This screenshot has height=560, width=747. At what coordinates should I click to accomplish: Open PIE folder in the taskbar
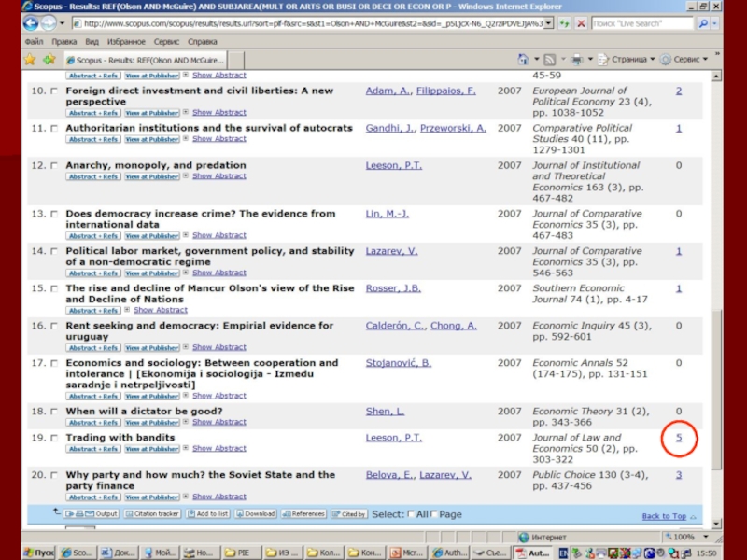[x=243, y=553]
